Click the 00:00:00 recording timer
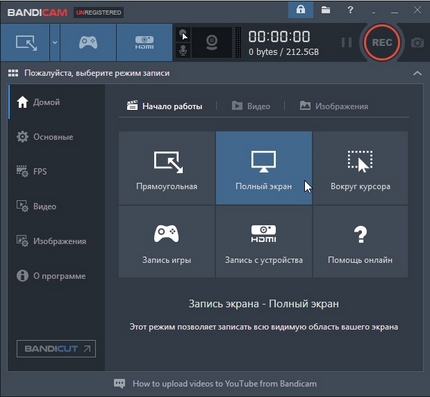The width and height of the screenshot is (430, 397). 279,36
